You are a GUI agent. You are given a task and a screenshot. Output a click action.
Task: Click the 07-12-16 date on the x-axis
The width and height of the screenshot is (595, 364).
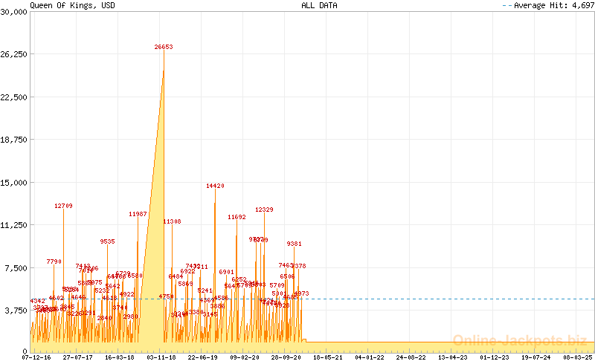click(37, 357)
